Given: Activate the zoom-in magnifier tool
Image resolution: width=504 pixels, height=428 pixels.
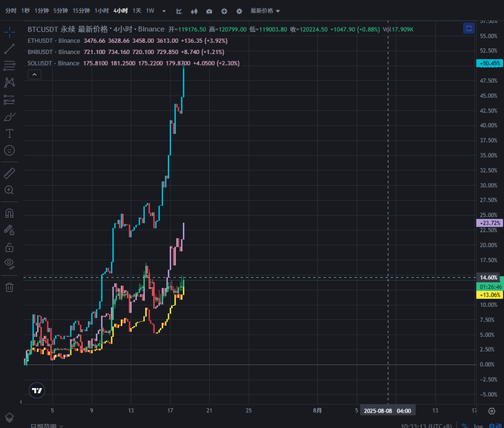Looking at the screenshot, I should tap(10, 190).
